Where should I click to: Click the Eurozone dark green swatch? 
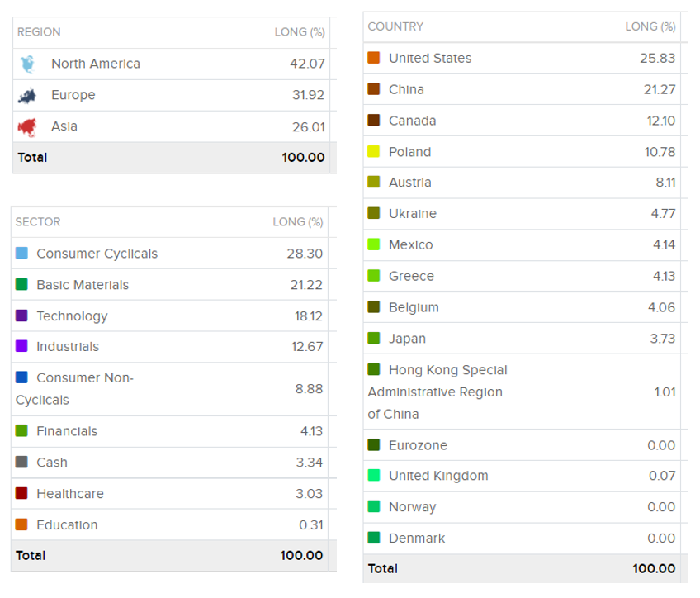374,445
